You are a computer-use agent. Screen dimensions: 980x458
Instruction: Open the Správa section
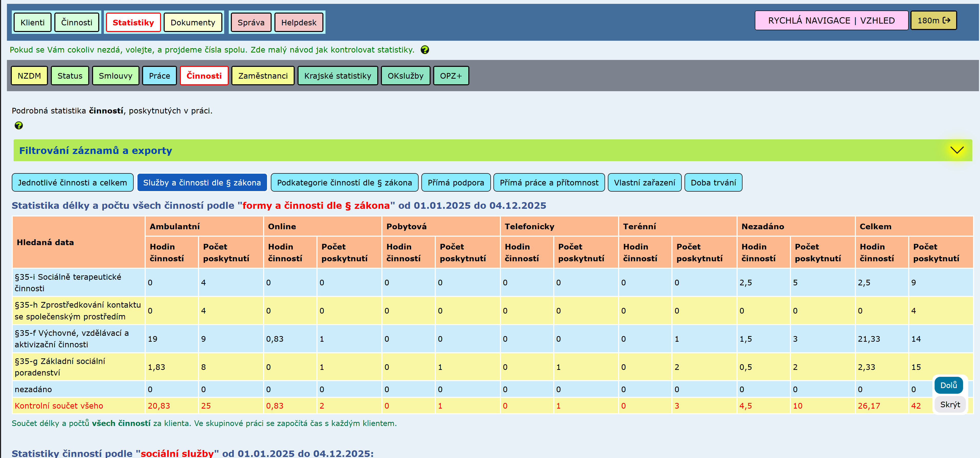251,23
